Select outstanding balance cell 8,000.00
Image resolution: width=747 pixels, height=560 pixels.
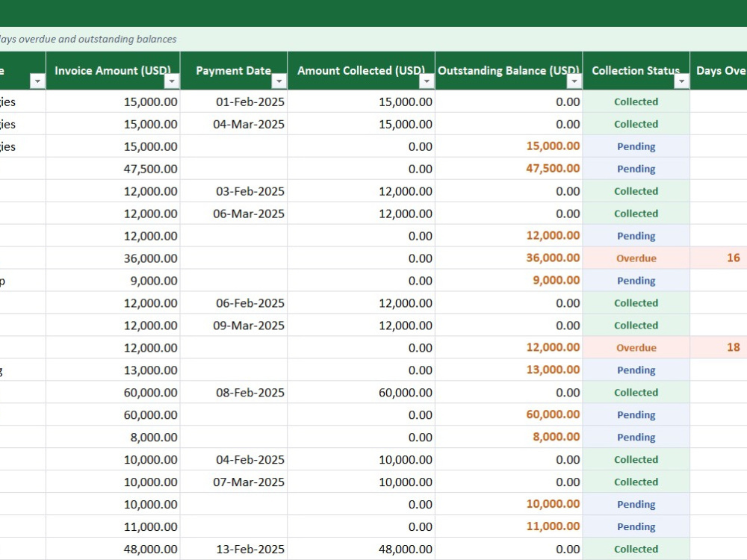(x=509, y=438)
